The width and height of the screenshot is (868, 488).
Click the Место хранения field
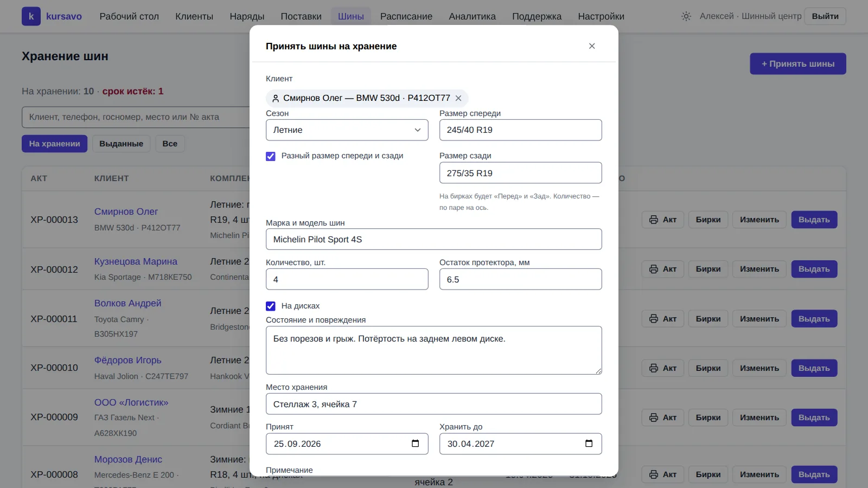coord(434,404)
